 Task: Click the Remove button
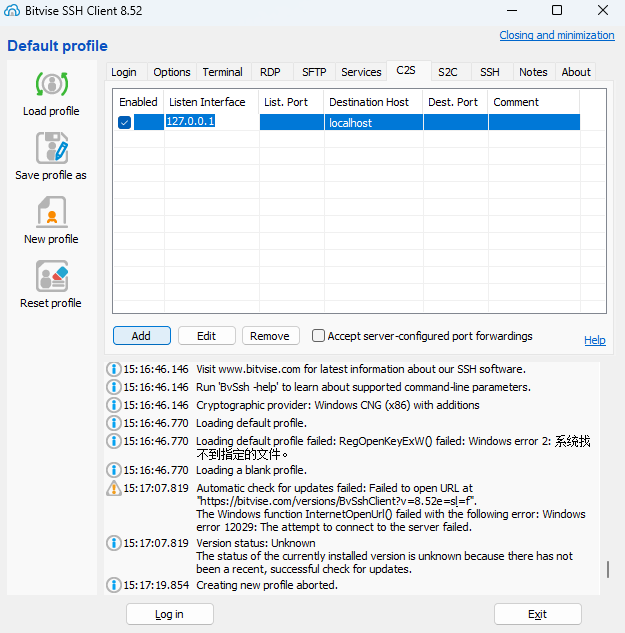(271, 335)
